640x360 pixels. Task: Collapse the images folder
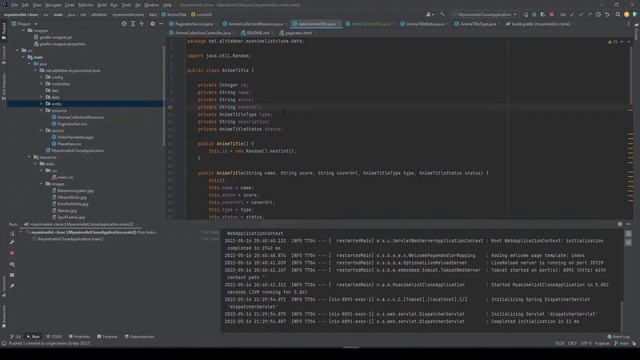[x=41, y=184]
